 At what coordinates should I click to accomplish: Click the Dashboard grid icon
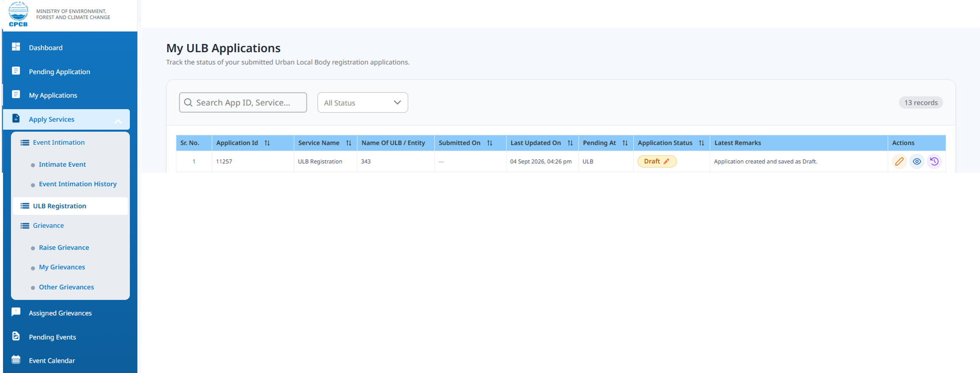[x=16, y=47]
